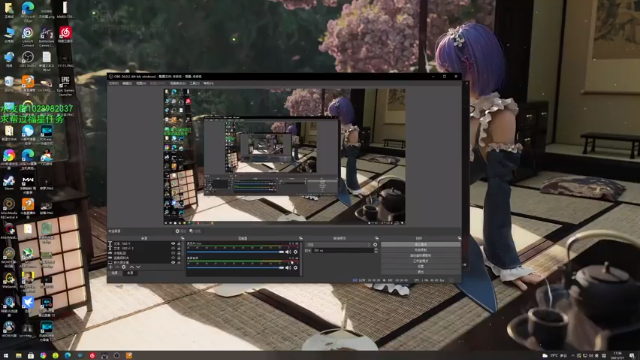
Task: Toggle lock on first text source
Action: tap(179, 244)
